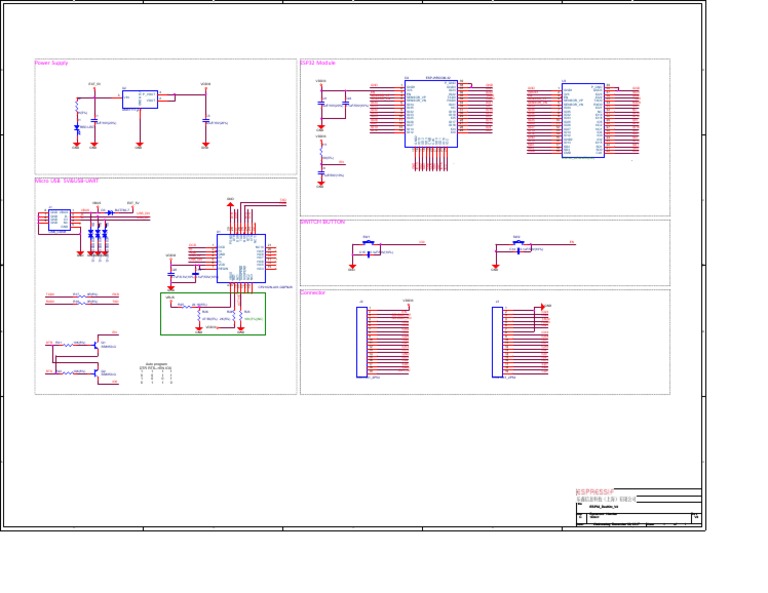Click the Power Supply section title

51,63
